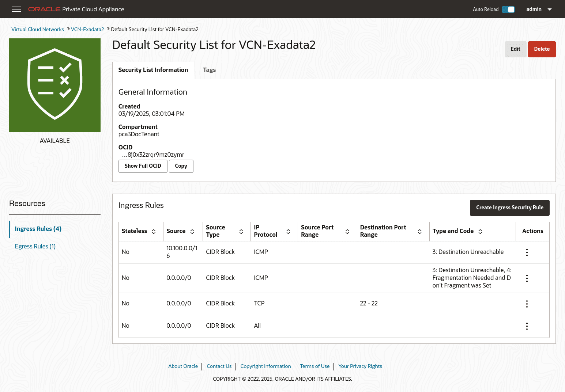Sort by Source Port Range arrows
The height and width of the screenshot is (392, 565).
coord(347,231)
